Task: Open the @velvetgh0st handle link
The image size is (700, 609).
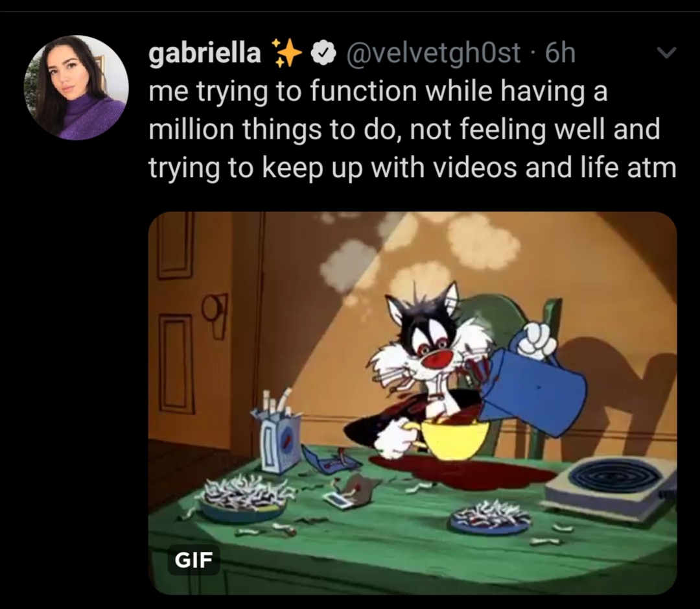Action: [x=432, y=53]
